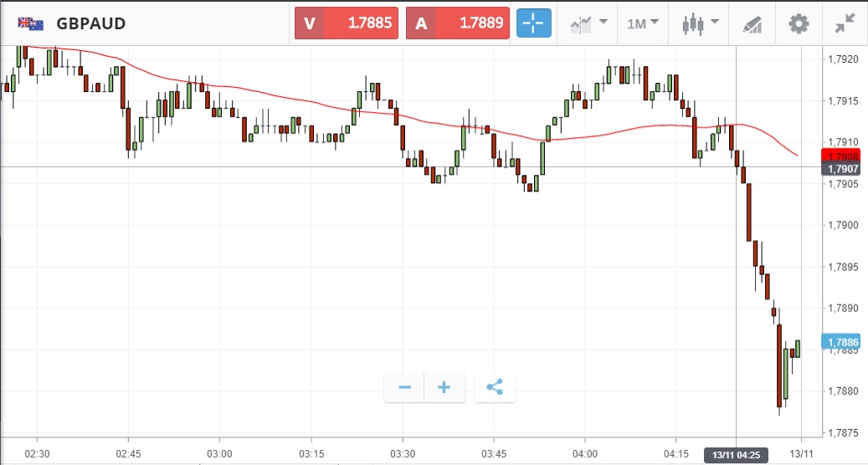
Task: Open the candlestick chart type dropdown
Action: pyautogui.click(x=699, y=23)
